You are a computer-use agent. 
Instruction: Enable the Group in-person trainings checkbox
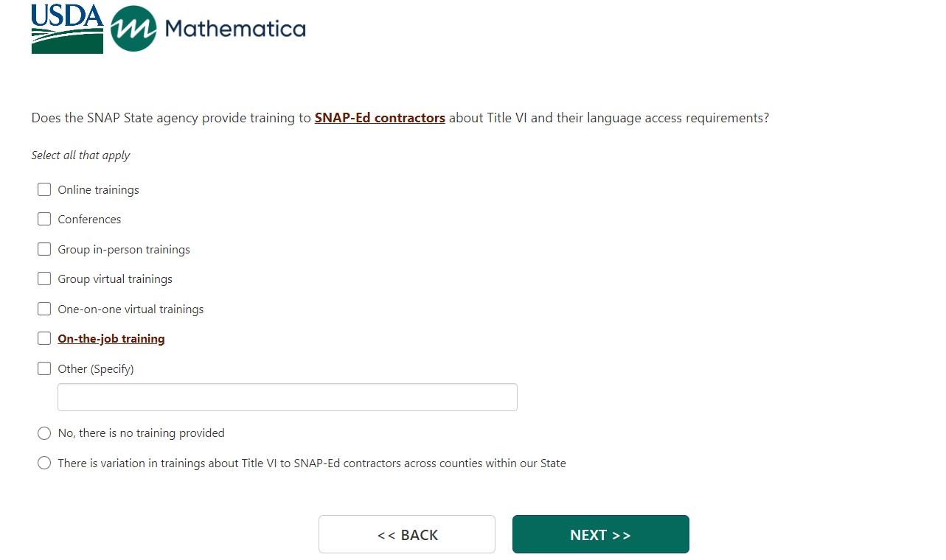[x=44, y=250]
